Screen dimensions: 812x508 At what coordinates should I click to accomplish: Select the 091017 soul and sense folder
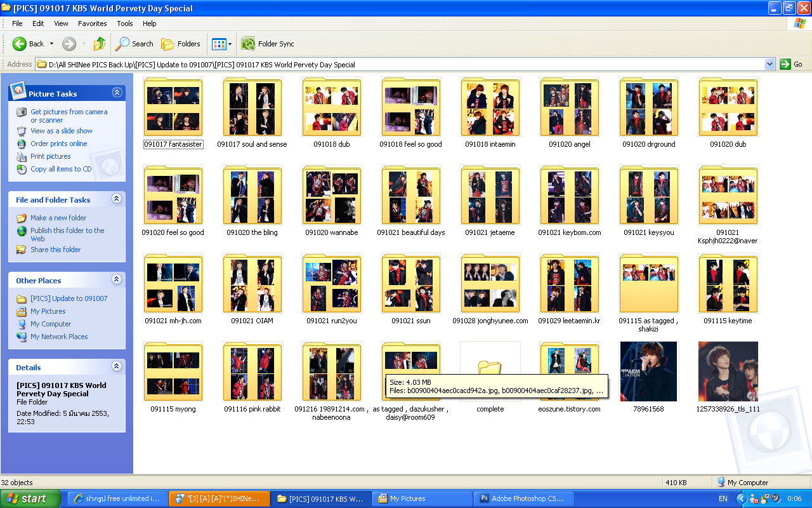click(x=252, y=114)
